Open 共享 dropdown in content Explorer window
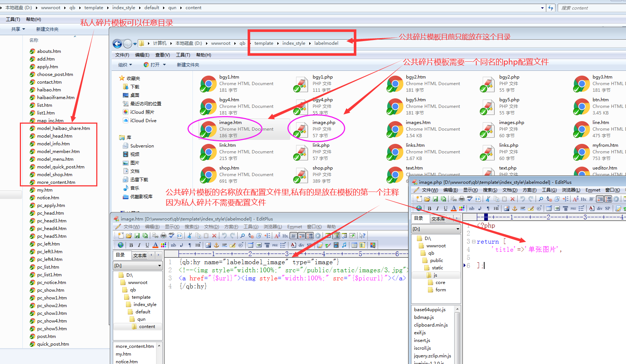 (x=18, y=29)
